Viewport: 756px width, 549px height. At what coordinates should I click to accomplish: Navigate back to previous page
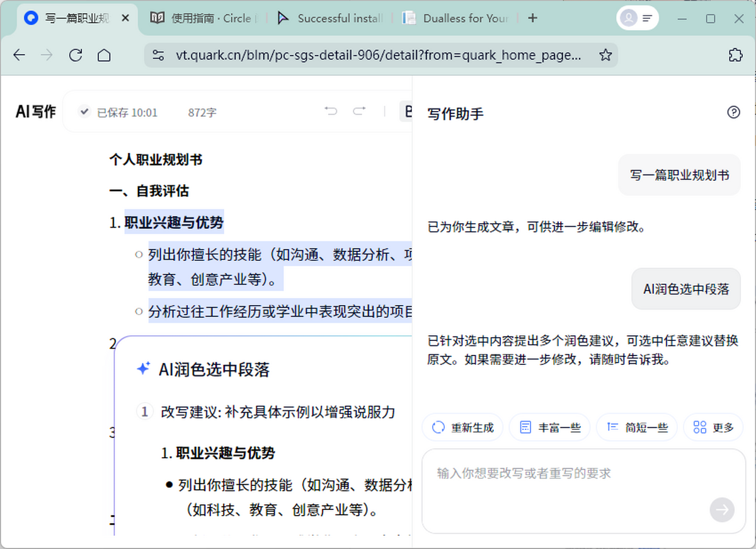19,55
